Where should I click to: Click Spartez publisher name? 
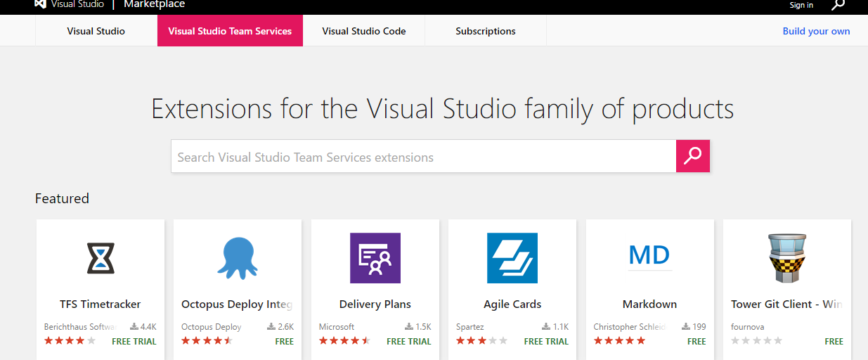click(470, 327)
